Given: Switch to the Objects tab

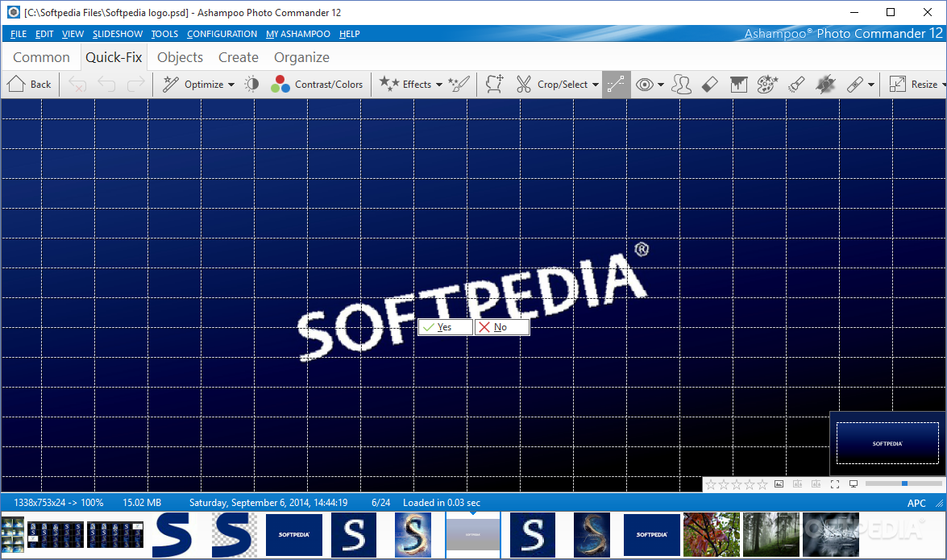Looking at the screenshot, I should (180, 57).
